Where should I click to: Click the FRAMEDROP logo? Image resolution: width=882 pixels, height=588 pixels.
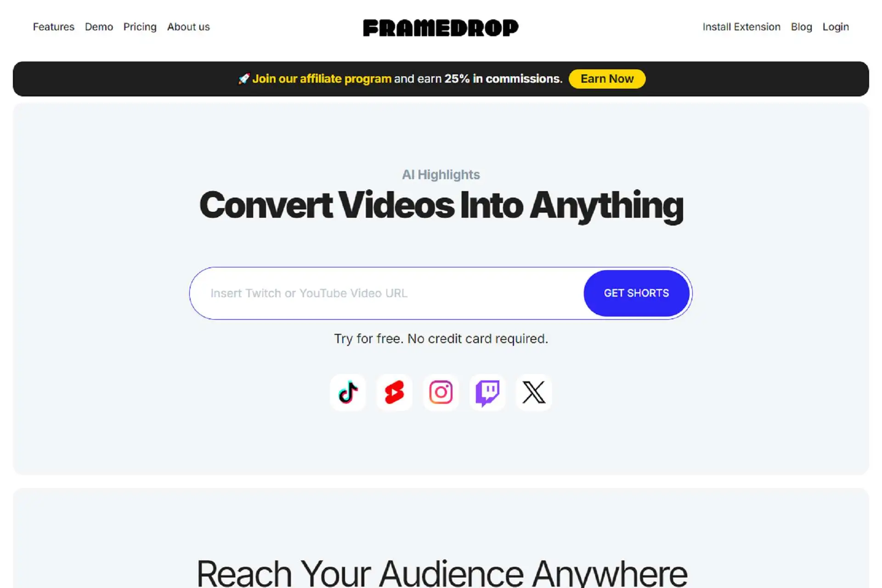coord(441,27)
